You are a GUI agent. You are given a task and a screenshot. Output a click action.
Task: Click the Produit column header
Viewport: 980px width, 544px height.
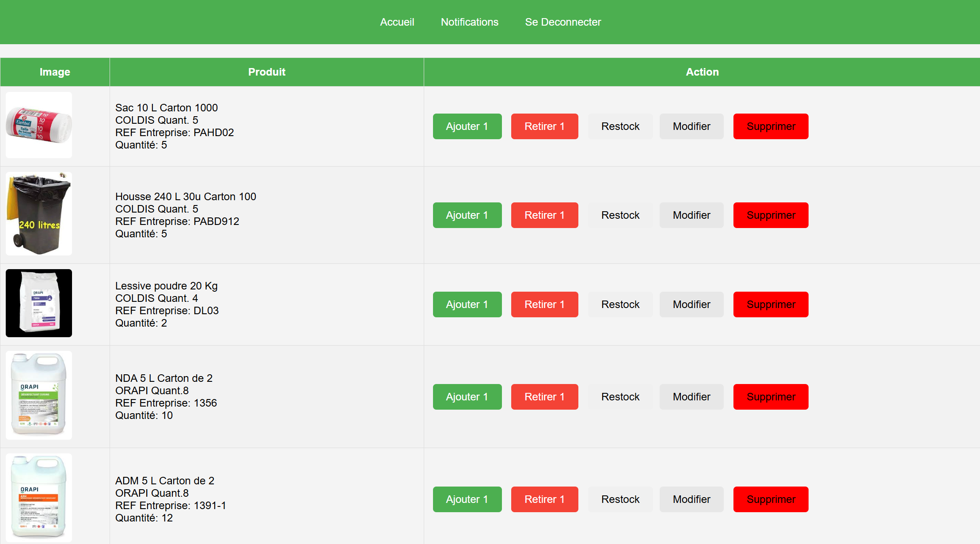point(266,72)
